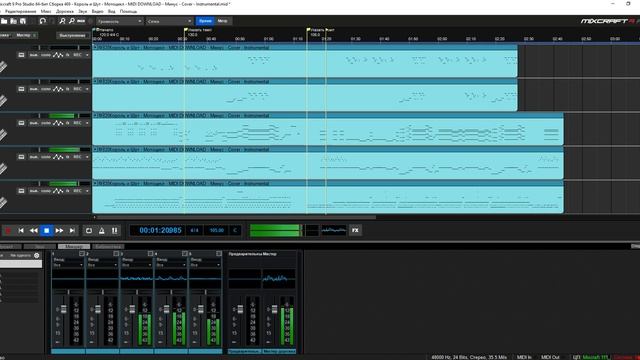The height and width of the screenshot is (360, 640).
Task: Mute track 2
Action: [33, 89]
